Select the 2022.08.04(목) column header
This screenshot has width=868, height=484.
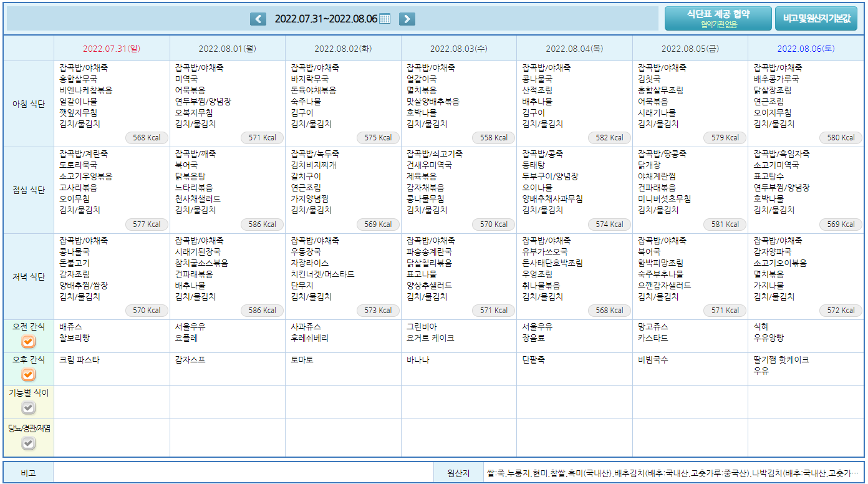click(574, 48)
